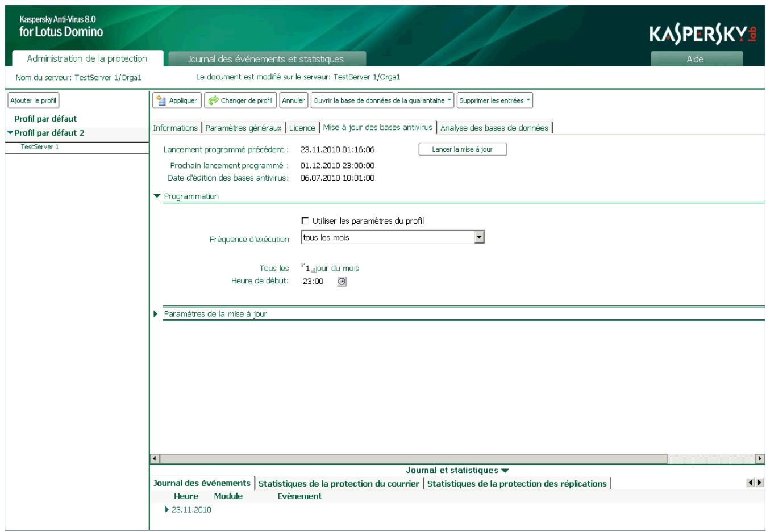Open the Fréquence d'exécution dropdown
Image resolution: width=766 pixels, height=532 pixels.
click(480, 237)
